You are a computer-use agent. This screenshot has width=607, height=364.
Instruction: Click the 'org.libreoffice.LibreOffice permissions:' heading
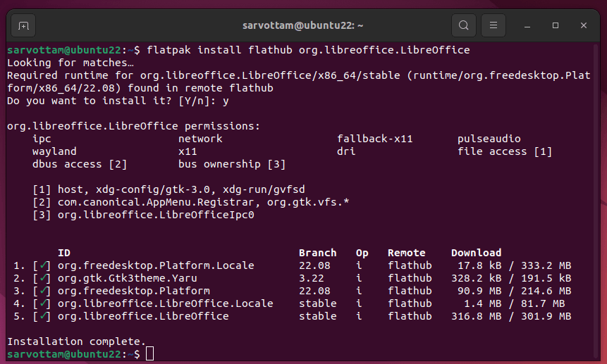[133, 126]
